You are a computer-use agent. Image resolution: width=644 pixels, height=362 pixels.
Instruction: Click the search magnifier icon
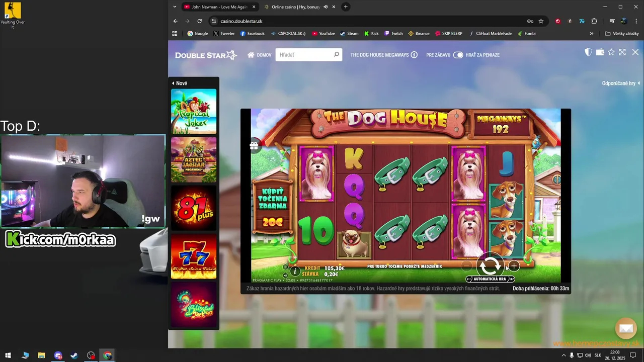[337, 54]
